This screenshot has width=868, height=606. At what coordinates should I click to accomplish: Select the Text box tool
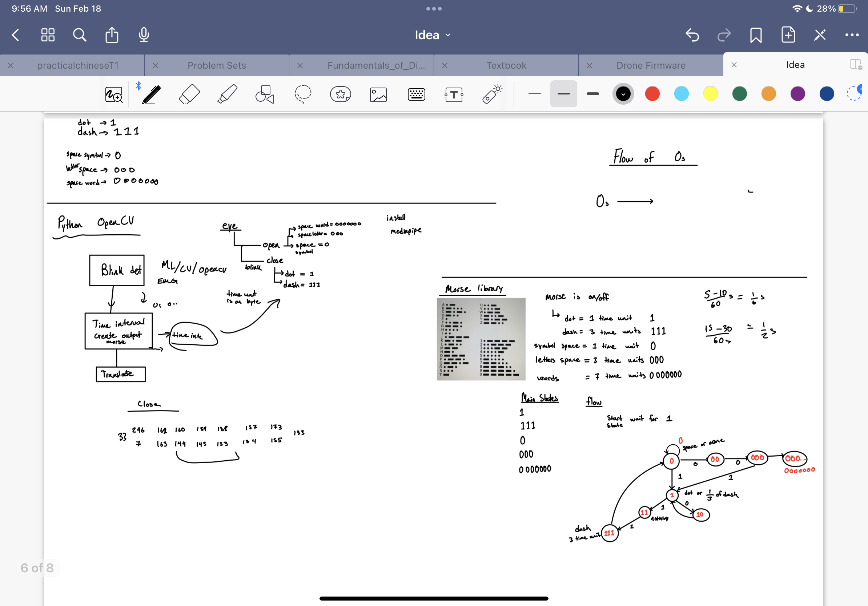[454, 94]
